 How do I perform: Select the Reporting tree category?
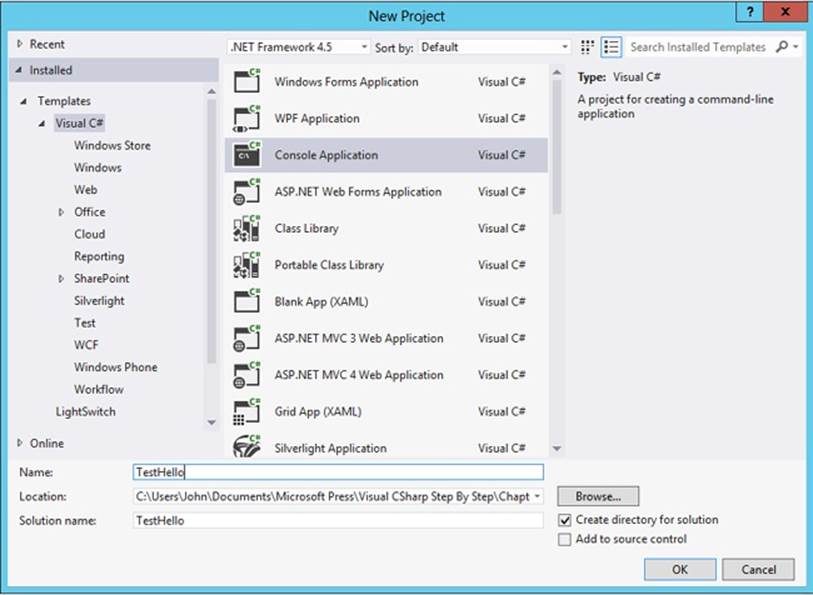tap(99, 257)
